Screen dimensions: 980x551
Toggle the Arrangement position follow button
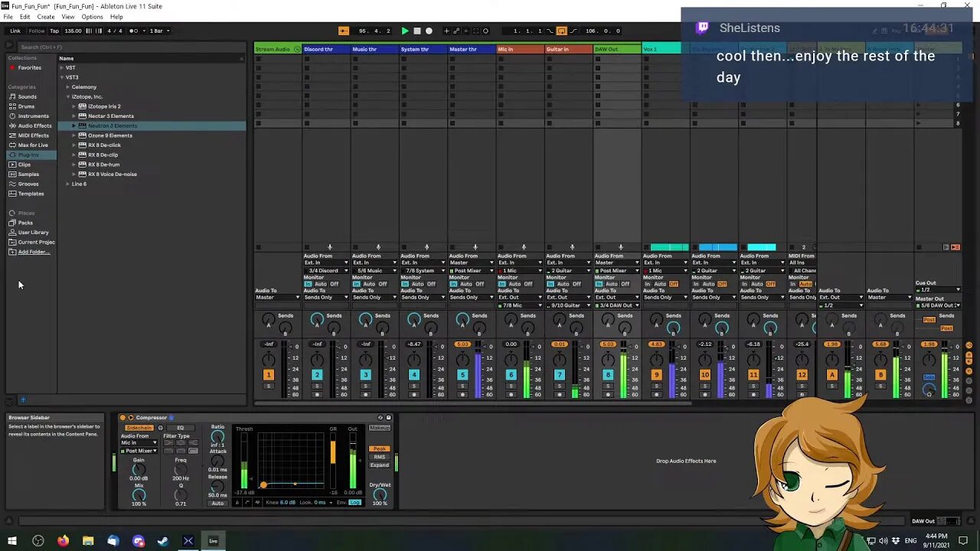(x=343, y=31)
